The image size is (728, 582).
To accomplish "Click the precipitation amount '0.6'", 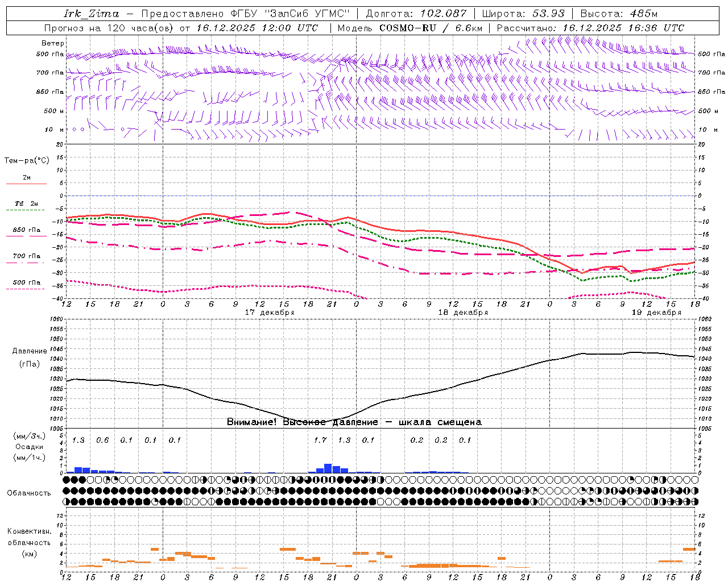I will click(x=102, y=440).
